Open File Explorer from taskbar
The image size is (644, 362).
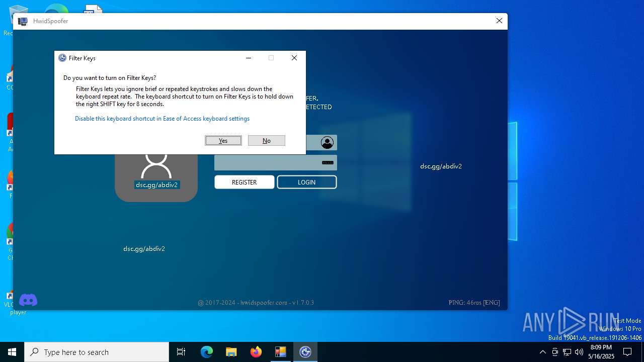pos(231,352)
